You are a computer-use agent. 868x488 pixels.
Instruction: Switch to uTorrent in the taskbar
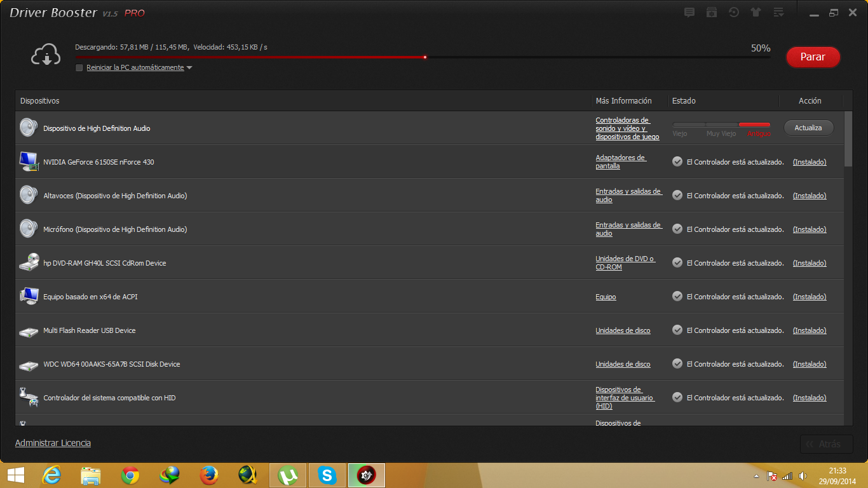pos(288,475)
